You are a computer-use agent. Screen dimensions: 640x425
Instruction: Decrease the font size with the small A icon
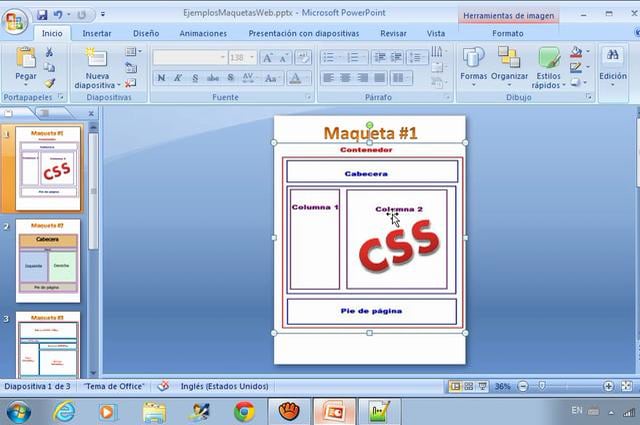[283, 58]
